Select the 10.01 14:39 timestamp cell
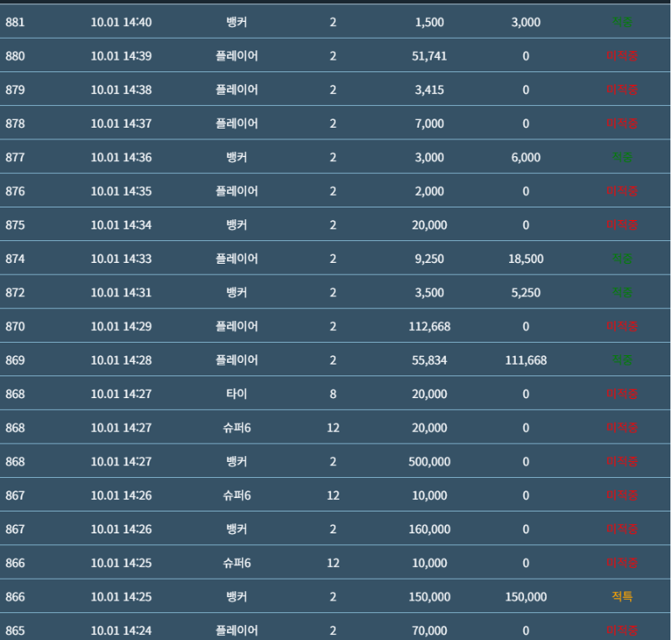This screenshot has width=672, height=640. click(121, 56)
